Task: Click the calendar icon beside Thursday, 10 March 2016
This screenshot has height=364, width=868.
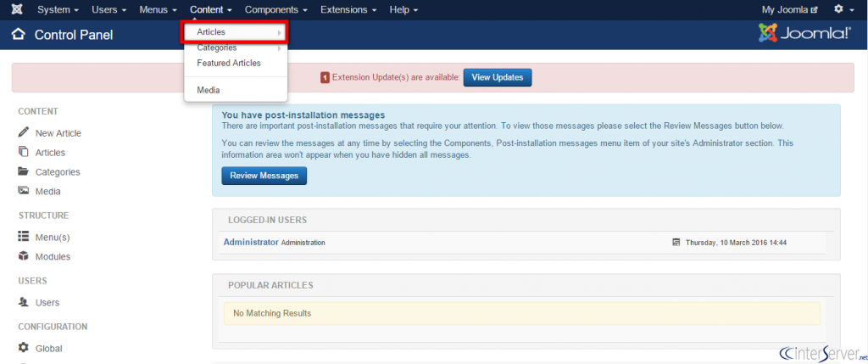Action: point(676,242)
